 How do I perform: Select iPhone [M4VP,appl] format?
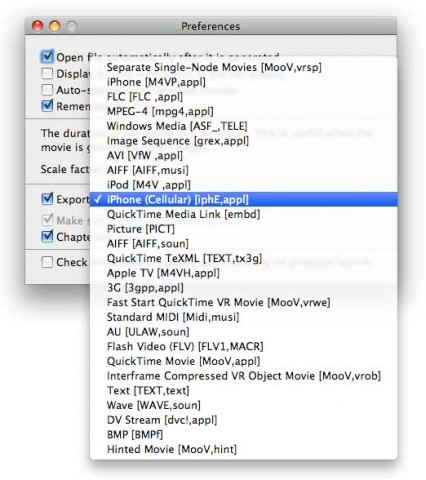(x=243, y=82)
